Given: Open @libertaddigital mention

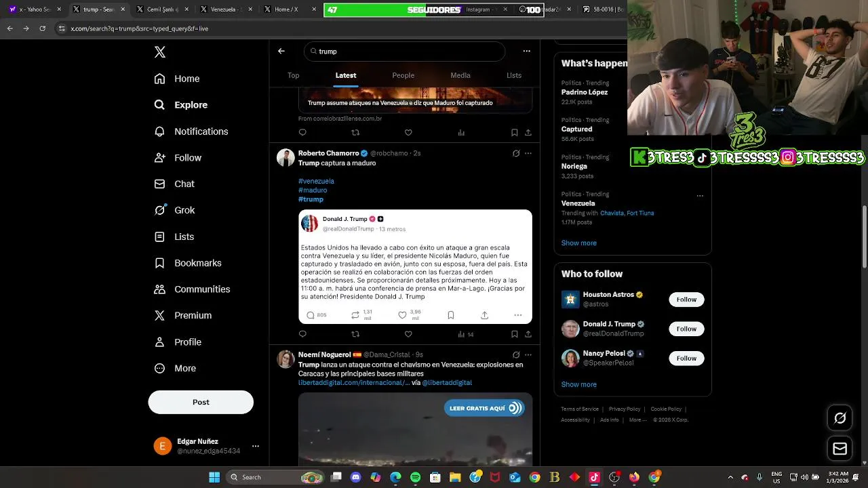Looking at the screenshot, I should click(447, 383).
